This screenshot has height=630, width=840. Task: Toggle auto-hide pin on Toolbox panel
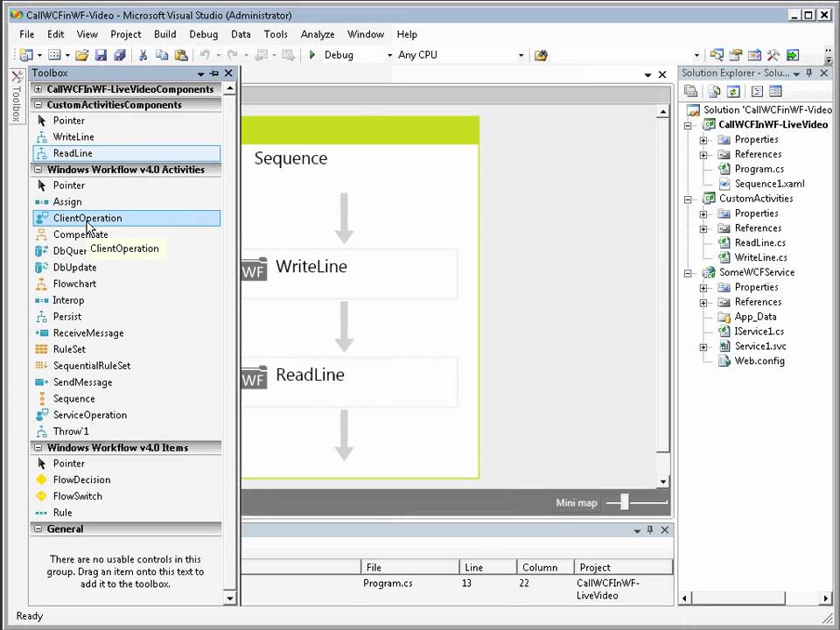pos(214,73)
